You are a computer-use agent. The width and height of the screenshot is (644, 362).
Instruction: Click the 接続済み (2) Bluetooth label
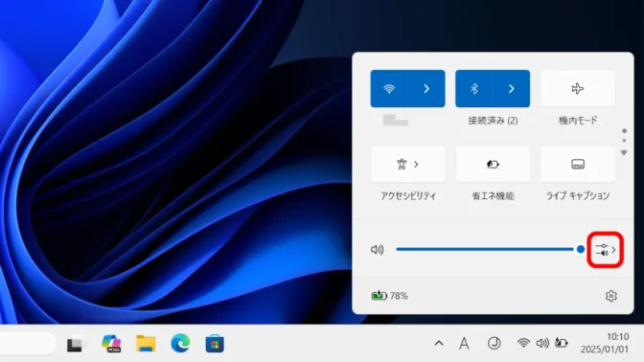(493, 121)
